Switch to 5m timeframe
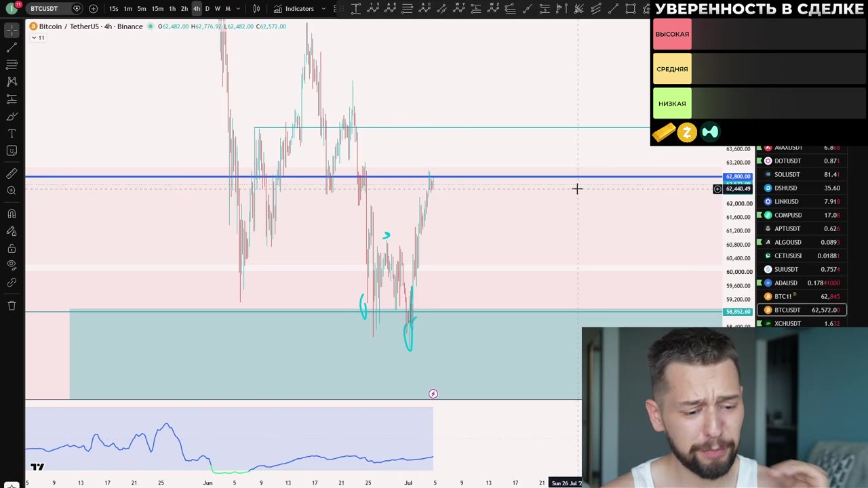 (142, 8)
